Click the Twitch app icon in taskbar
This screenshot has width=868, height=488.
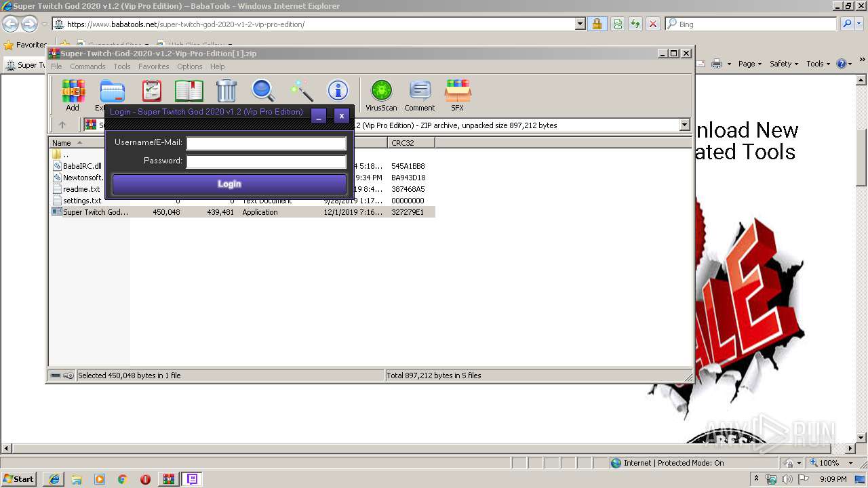pyautogui.click(x=192, y=479)
